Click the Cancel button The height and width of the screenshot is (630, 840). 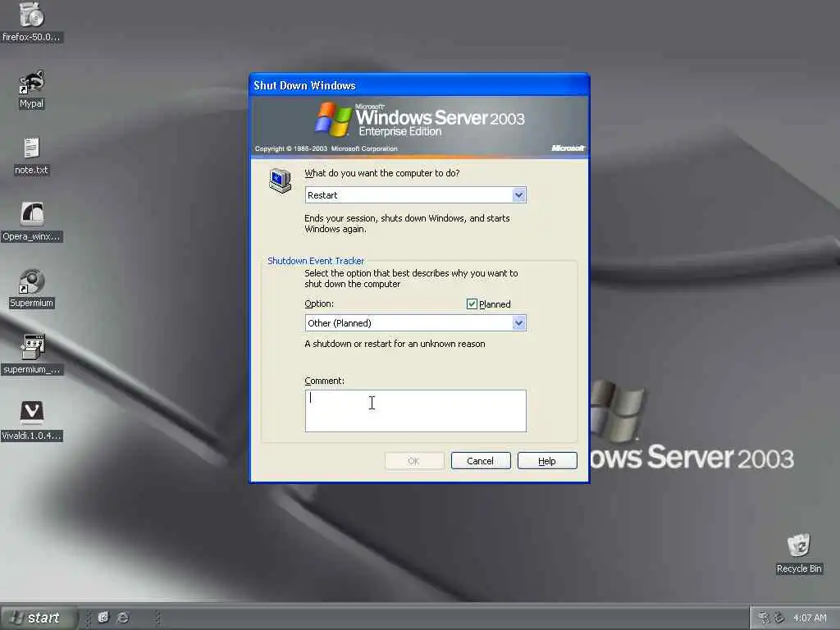481,461
